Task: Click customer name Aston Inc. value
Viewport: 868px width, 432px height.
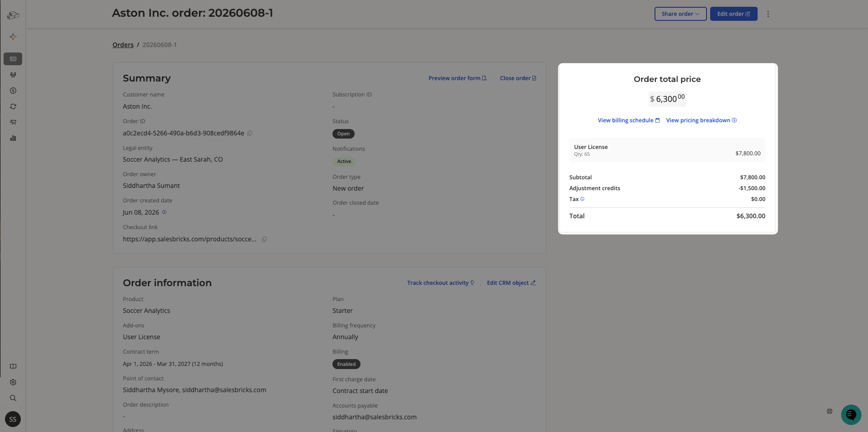Action: point(138,106)
